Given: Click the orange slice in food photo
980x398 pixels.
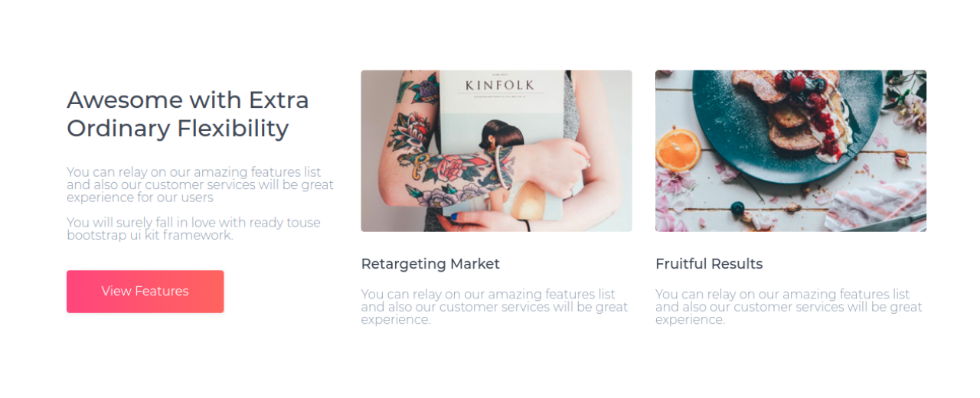Looking at the screenshot, I should [x=678, y=148].
